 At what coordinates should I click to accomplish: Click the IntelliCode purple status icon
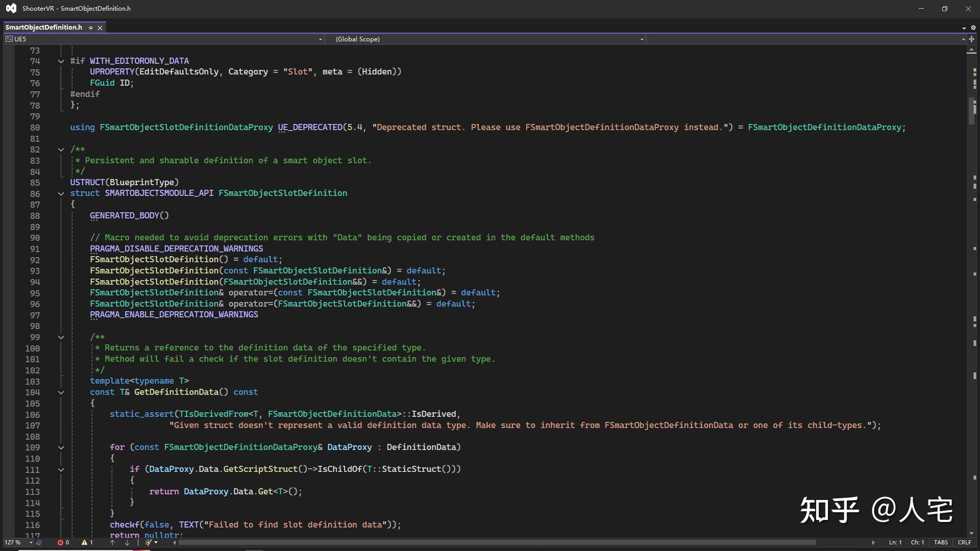[39, 542]
